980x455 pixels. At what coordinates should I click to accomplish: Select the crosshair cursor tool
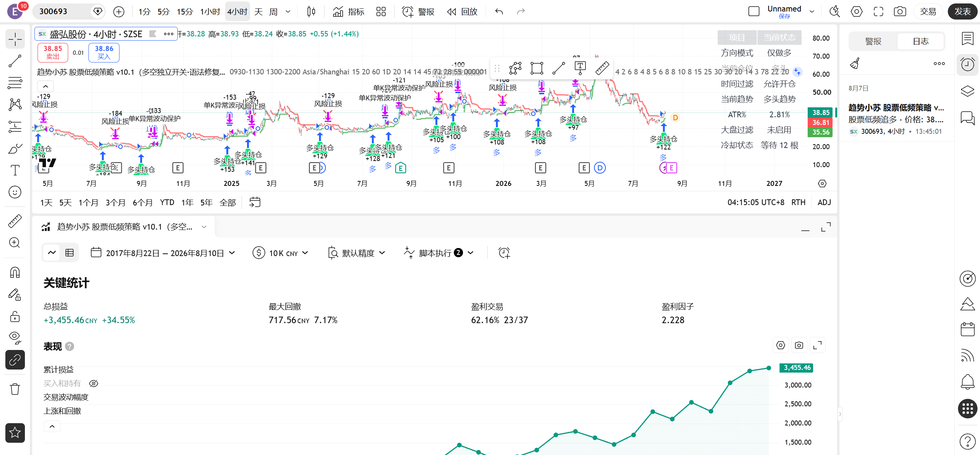coord(15,39)
